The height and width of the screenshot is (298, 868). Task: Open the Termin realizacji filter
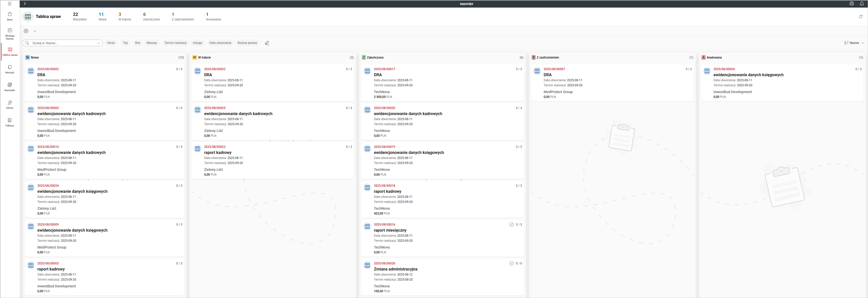click(x=175, y=43)
